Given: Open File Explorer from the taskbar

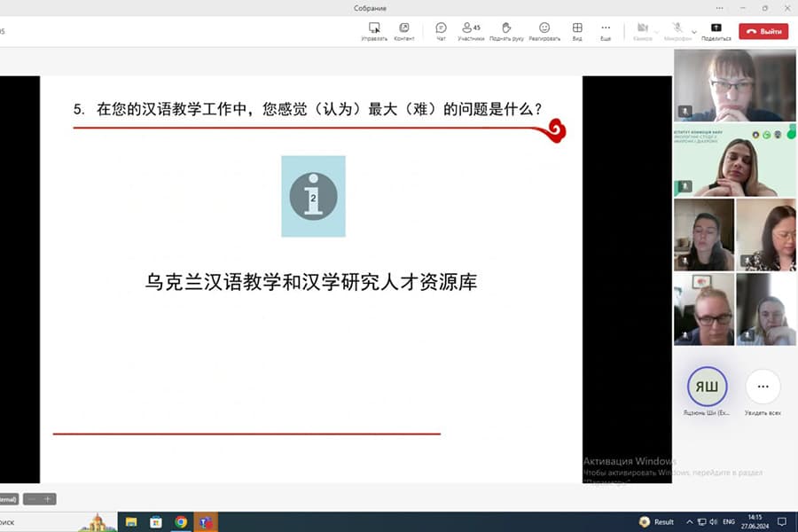Looking at the screenshot, I should click(131, 522).
